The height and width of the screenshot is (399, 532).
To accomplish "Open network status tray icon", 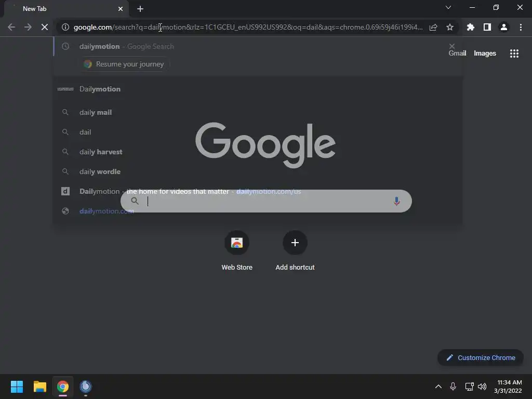I will (x=470, y=387).
